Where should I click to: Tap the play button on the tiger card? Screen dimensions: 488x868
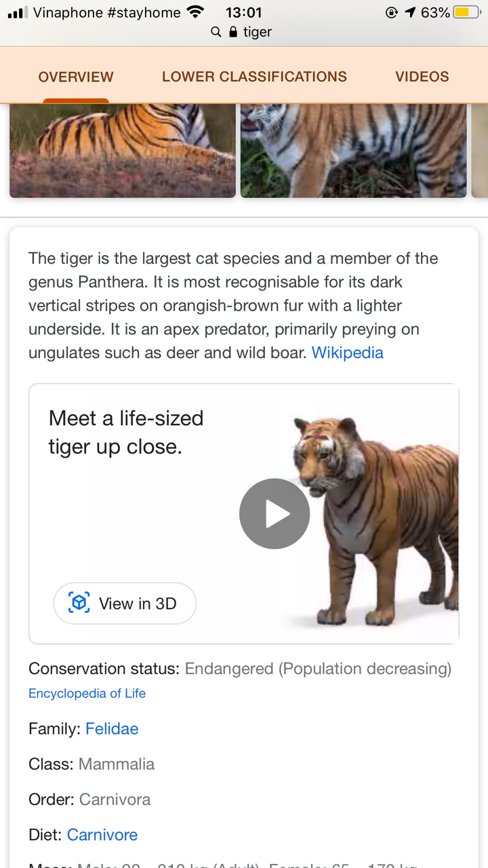(274, 513)
